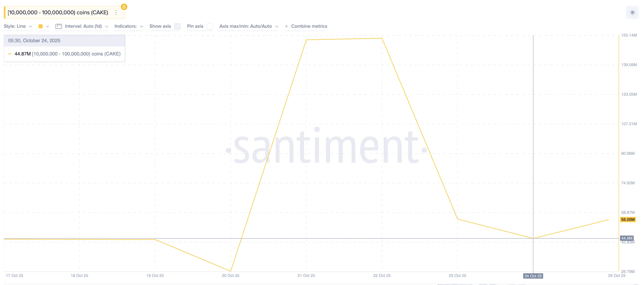The height and width of the screenshot is (285, 644).
Task: Click the 44.9M crosshair axis label
Action: pos(627,238)
